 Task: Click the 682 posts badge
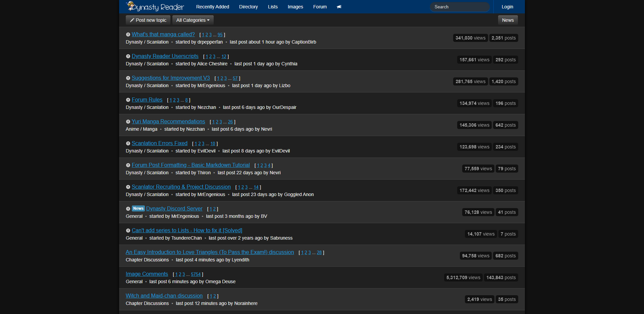[505, 256]
